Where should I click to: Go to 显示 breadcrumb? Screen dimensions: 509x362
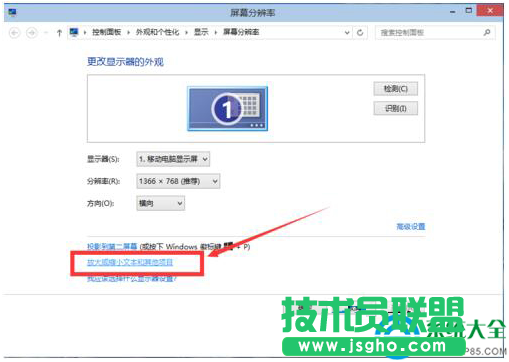[201, 32]
